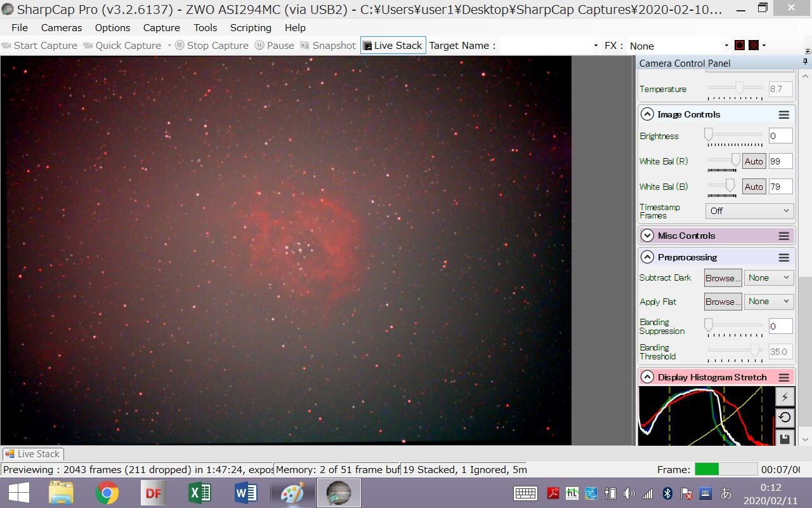Click the Banding Suppression slider
The image size is (812, 508).
pyautogui.click(x=735, y=326)
